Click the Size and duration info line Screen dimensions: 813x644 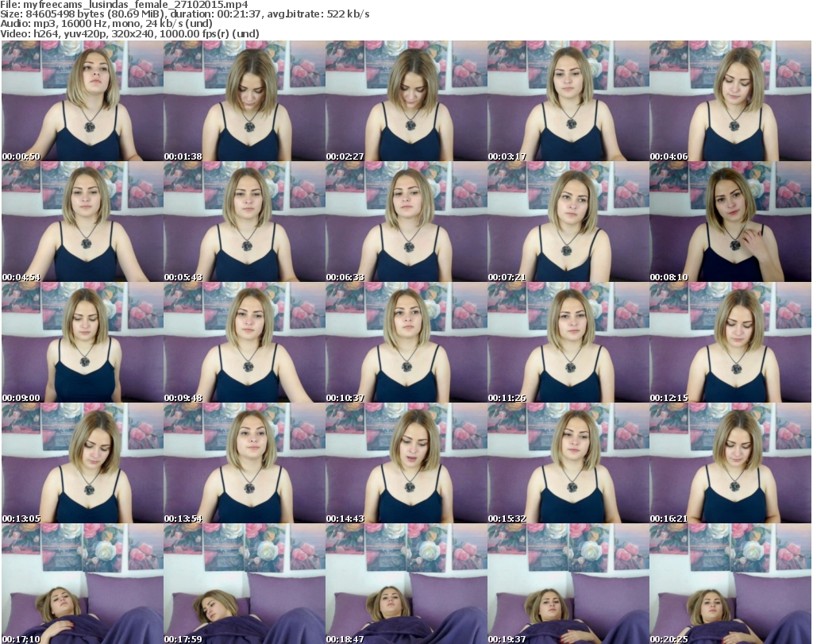[185, 14]
